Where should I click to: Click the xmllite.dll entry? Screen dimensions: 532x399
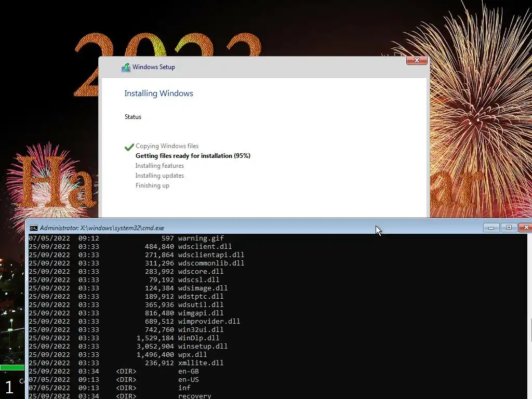tap(201, 363)
